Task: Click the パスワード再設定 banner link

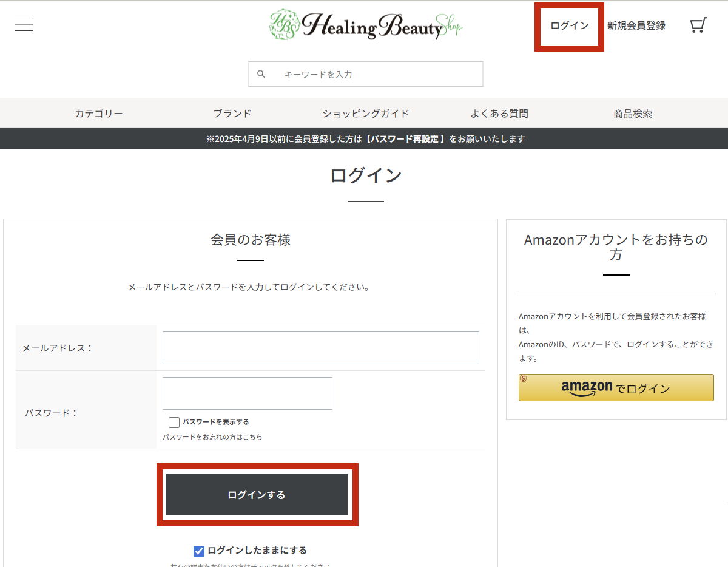Action: [405, 139]
